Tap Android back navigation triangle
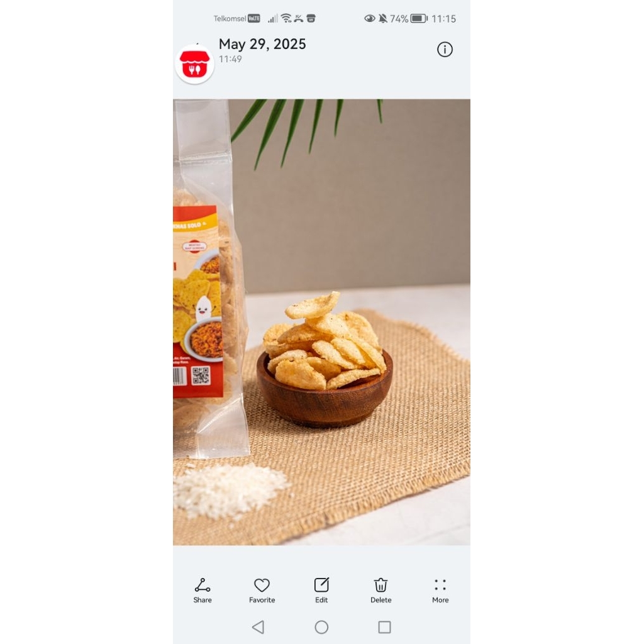The height and width of the screenshot is (644, 644). 258,627
